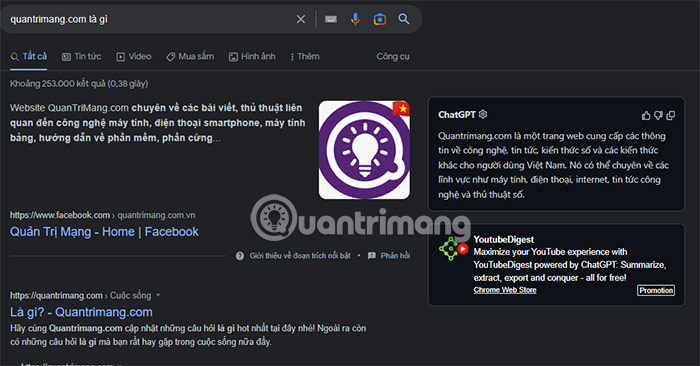This screenshot has height=366, width=700.
Task: Click the YoutubeDigest title text
Action: click(504, 240)
